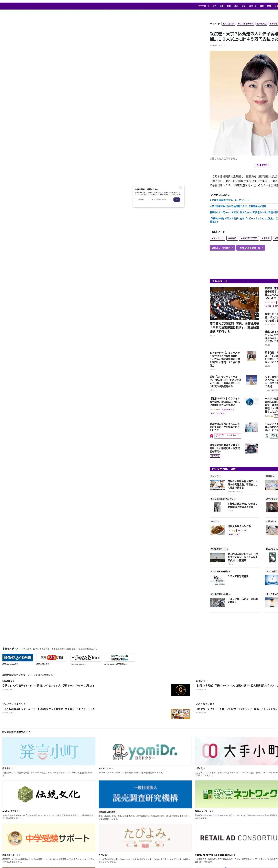Select the #ウクライナ情勢 keyword tag

[x=245, y=24]
